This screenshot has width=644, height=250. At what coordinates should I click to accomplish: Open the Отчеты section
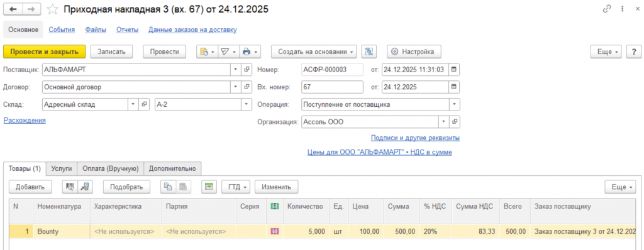point(127,30)
